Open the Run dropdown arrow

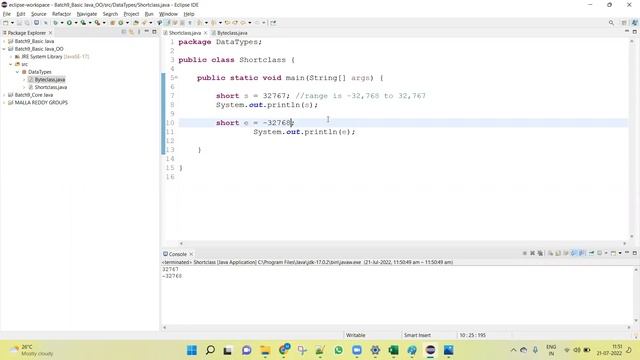coord(76,23)
